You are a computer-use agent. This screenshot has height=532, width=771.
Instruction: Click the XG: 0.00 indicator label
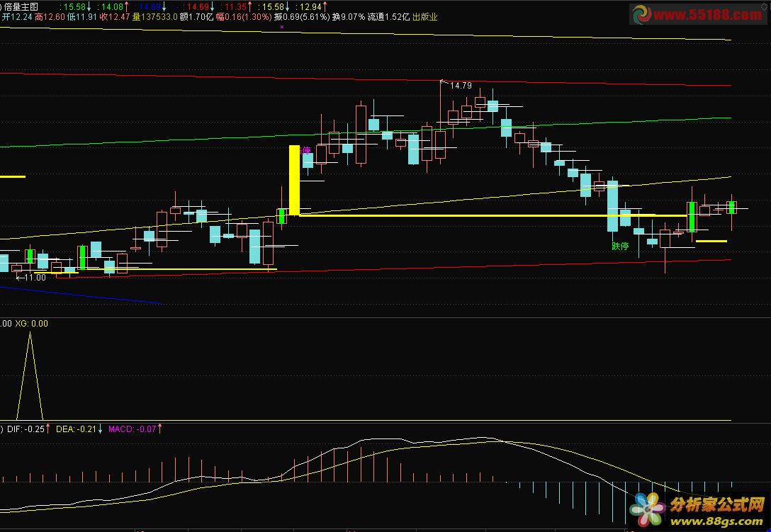pos(31,324)
